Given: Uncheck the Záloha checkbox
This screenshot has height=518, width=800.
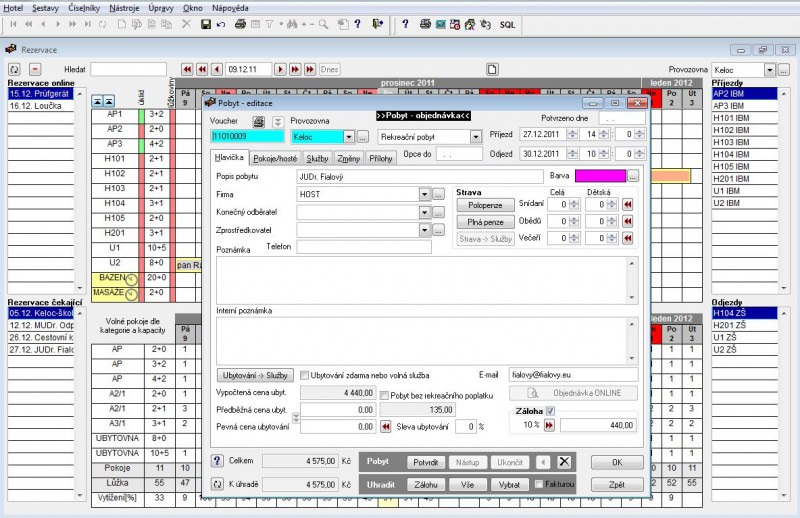Looking at the screenshot, I should 550,410.
